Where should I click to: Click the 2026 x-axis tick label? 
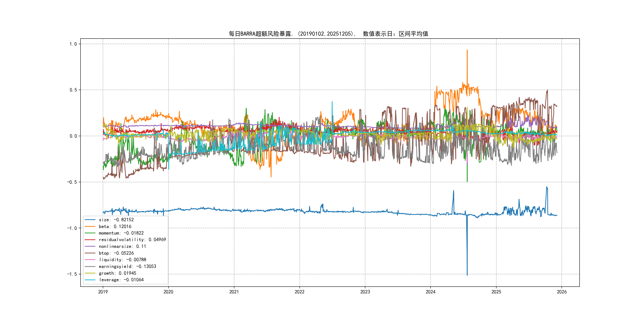562,292
